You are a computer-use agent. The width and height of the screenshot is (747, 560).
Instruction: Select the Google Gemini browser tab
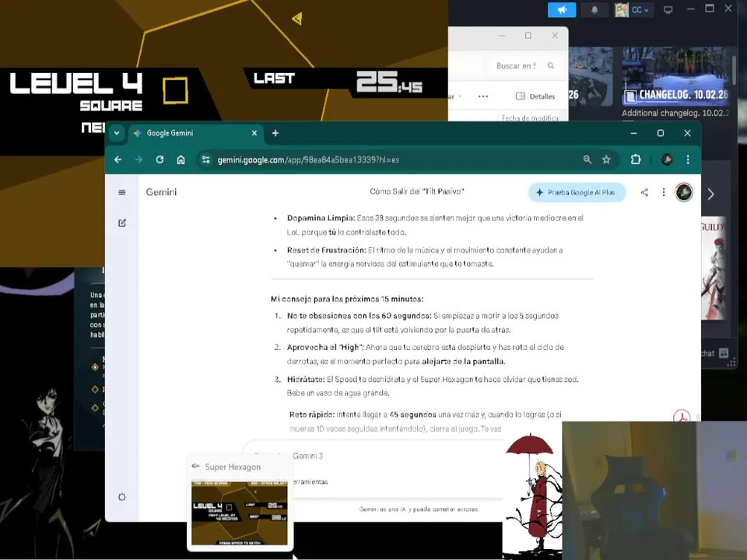click(x=196, y=133)
